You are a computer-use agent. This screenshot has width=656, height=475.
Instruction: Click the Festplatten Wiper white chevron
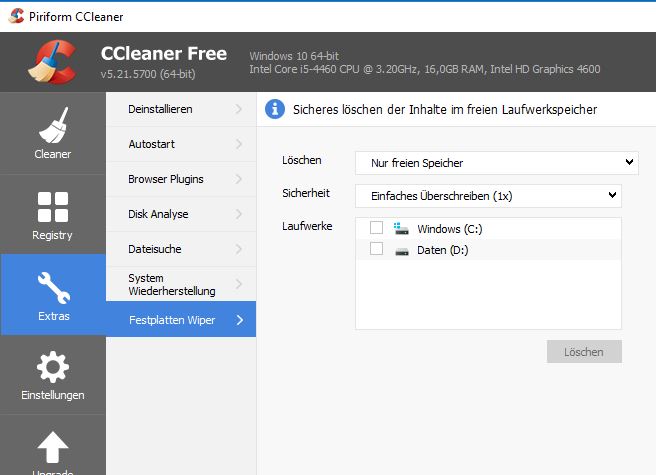[x=240, y=320]
